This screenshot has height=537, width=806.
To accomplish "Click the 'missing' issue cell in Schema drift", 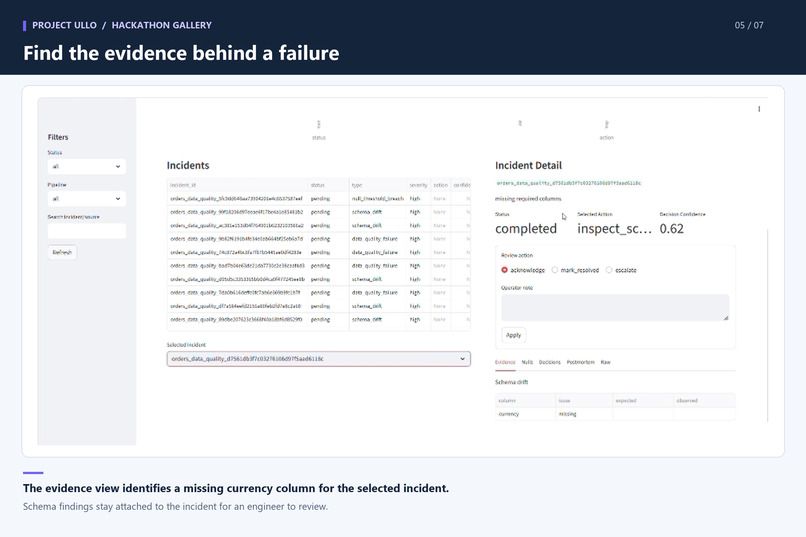I will 584,414.
